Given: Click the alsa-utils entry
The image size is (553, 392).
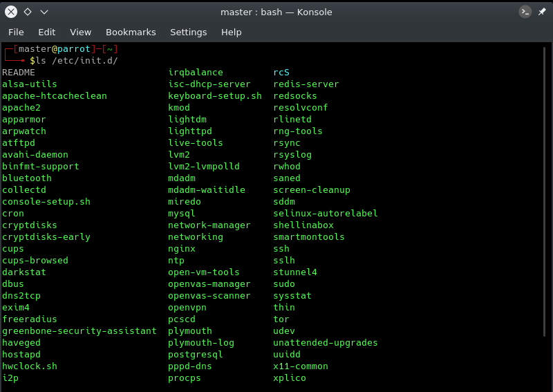Looking at the screenshot, I should pyautogui.click(x=30, y=84).
